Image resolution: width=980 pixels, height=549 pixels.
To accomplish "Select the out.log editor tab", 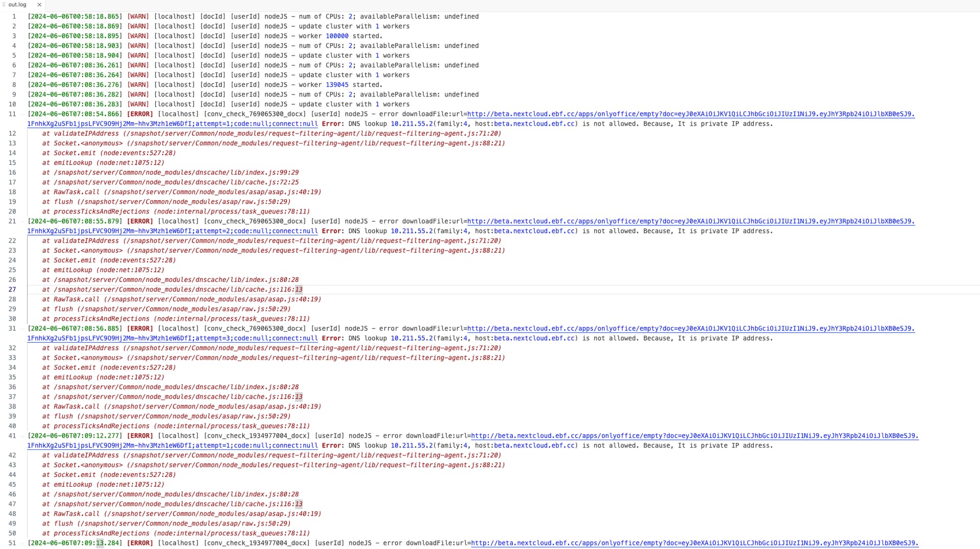I will [17, 5].
